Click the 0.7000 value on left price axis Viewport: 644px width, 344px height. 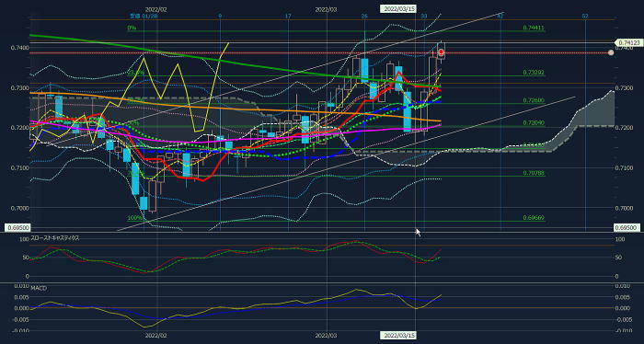click(19, 208)
